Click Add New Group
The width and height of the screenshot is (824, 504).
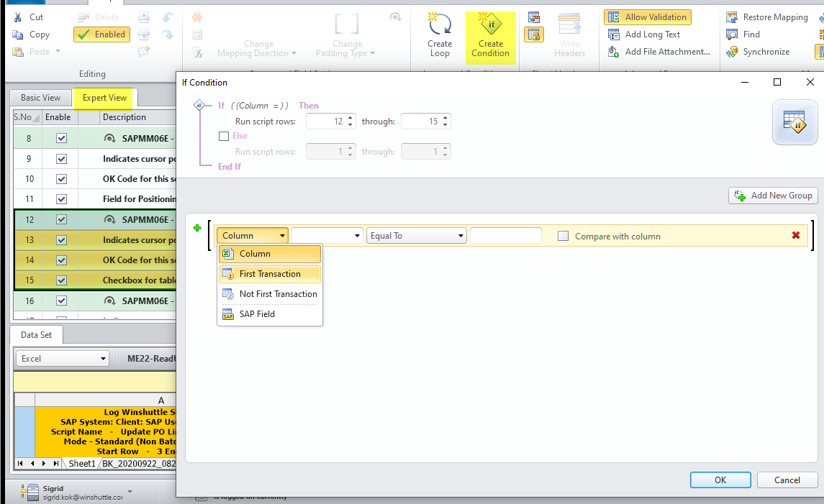tap(772, 195)
